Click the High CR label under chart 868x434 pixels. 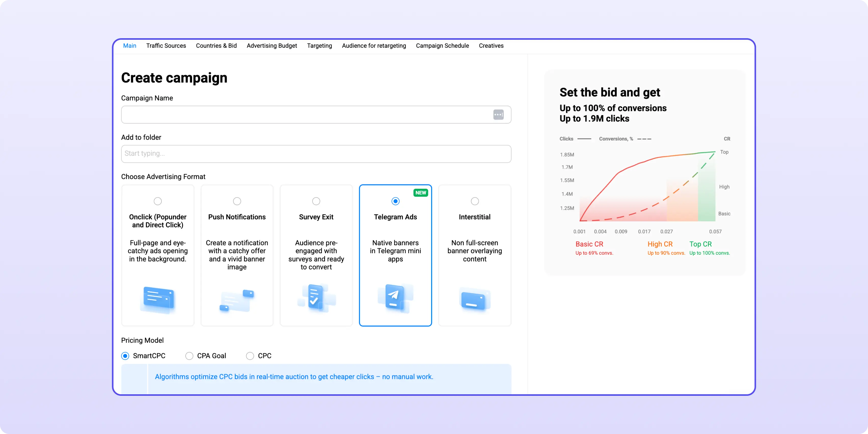(x=660, y=244)
